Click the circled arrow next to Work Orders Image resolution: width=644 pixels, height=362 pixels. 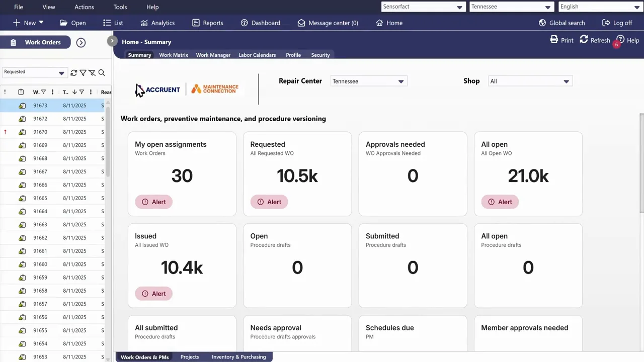81,43
